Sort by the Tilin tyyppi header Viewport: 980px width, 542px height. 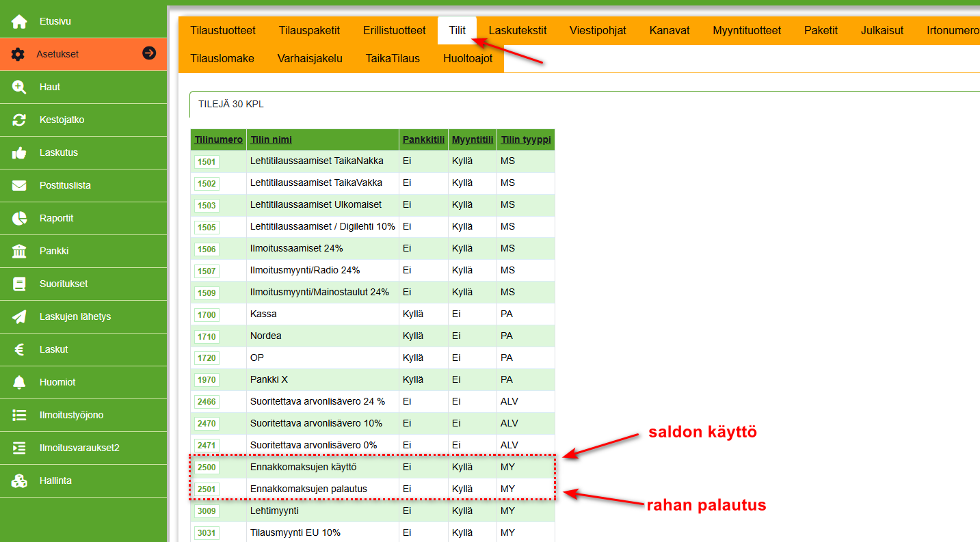pos(525,139)
